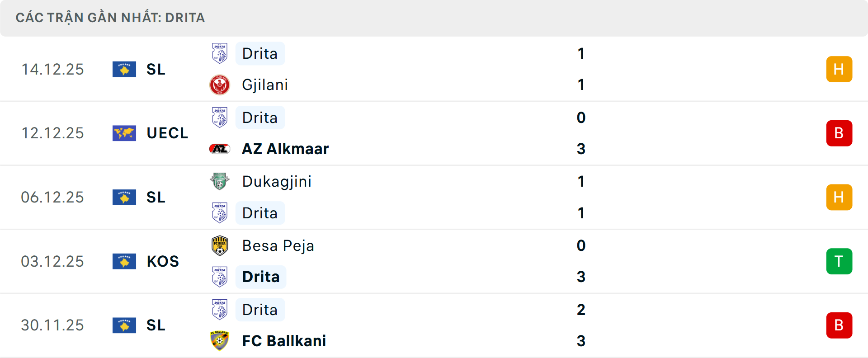Click the UECL competition flag icon
The width and height of the screenshot is (868, 358).
point(124,133)
